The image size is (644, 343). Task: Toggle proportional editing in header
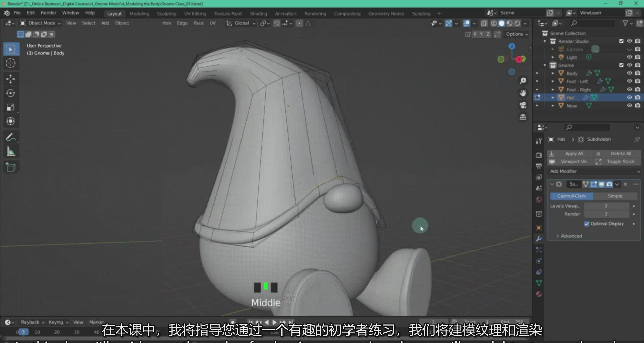(299, 23)
